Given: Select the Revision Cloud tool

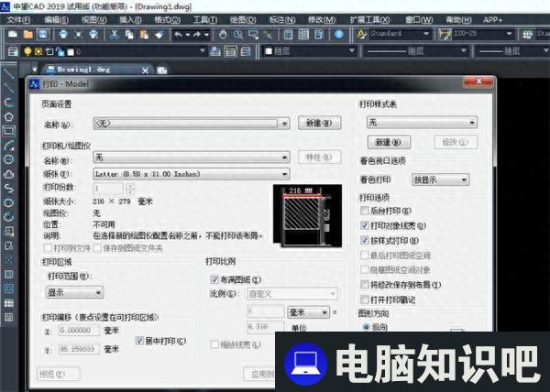Looking at the screenshot, I should [x=8, y=174].
